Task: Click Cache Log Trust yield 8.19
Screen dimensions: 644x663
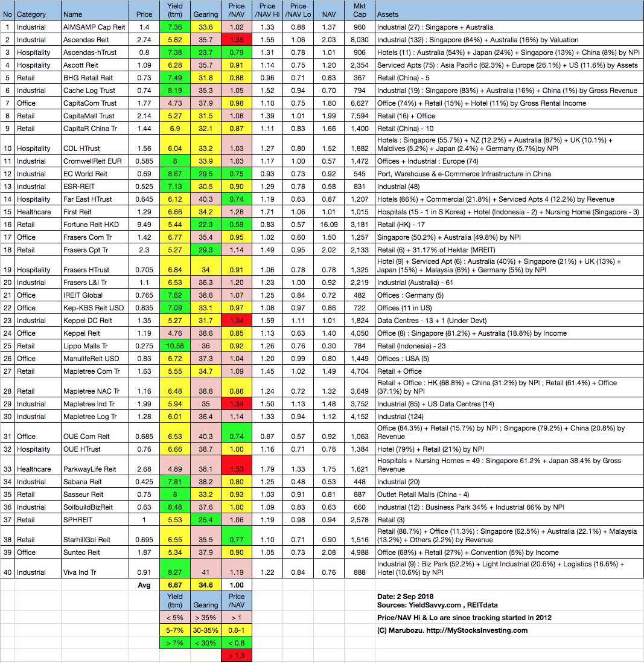Action: tap(175, 91)
